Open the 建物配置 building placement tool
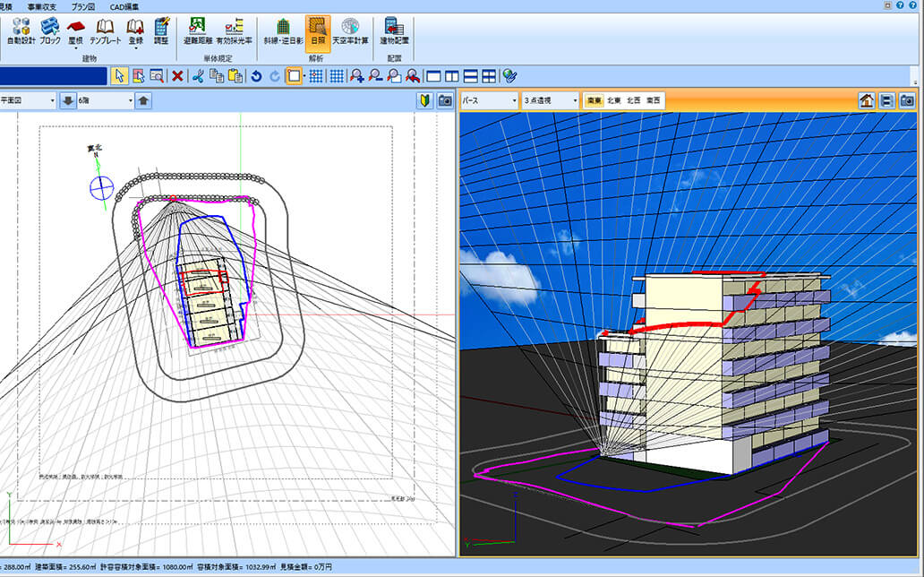Screen dimensions: 924x577 pyautogui.click(x=393, y=30)
